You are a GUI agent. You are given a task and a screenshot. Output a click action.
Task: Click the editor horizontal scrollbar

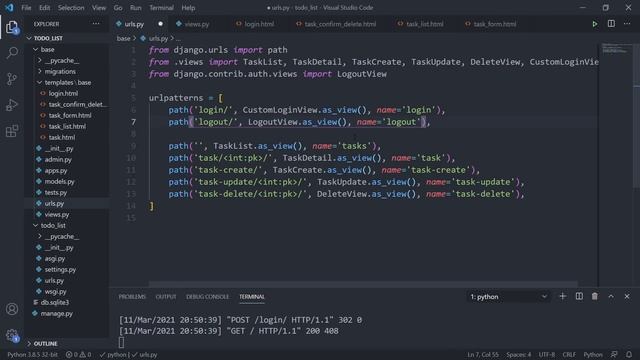click(x=363, y=284)
